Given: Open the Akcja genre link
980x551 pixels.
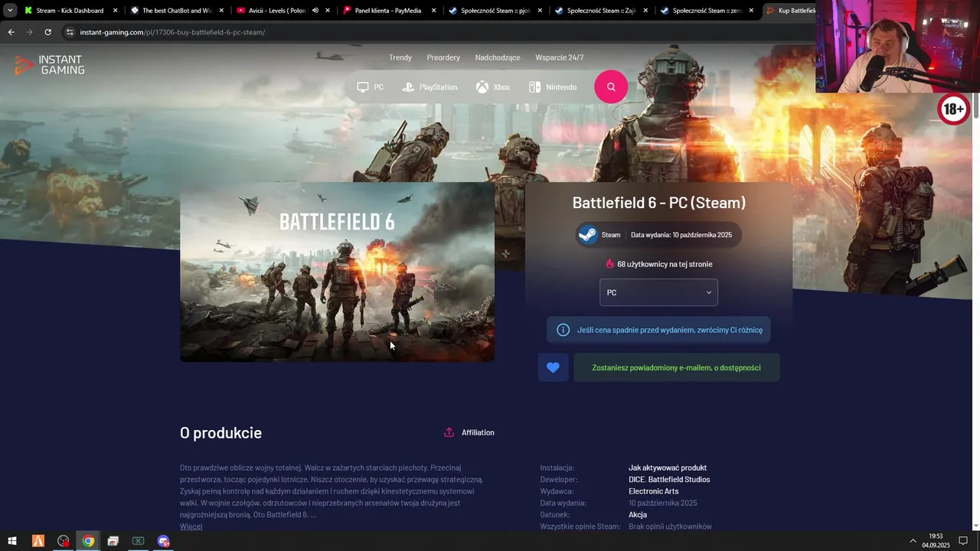Looking at the screenshot, I should point(638,515).
